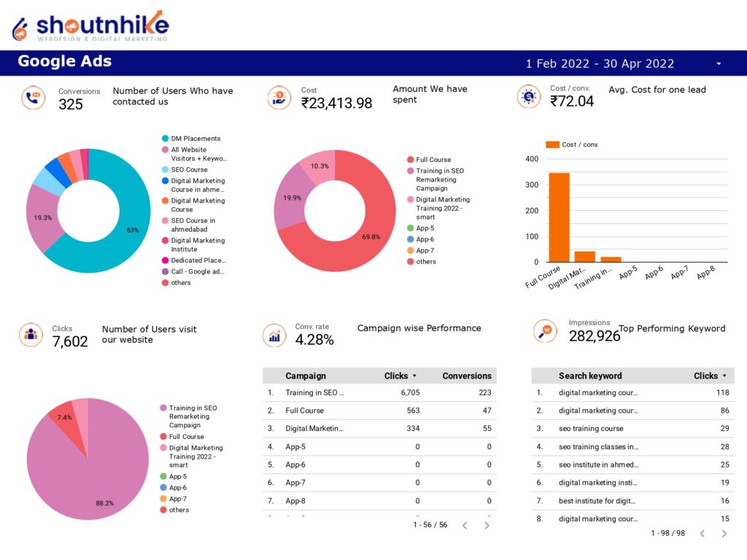Click the 223 conversions cell
747x560 pixels.
[485, 393]
